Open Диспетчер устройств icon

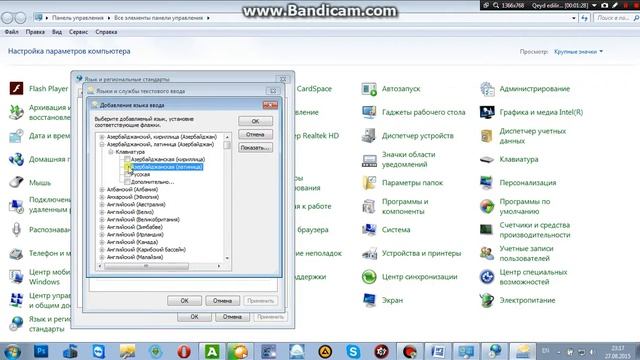click(407, 136)
